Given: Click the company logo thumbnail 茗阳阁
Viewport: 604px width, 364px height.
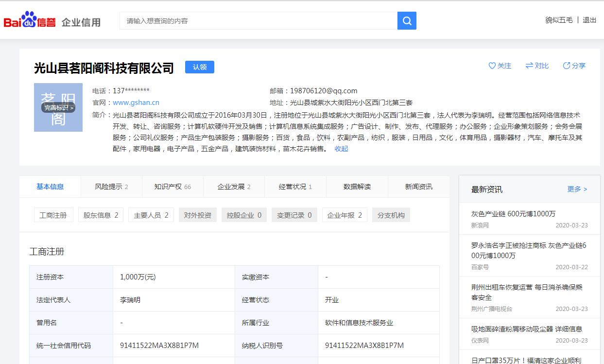Looking at the screenshot, I should (x=58, y=107).
